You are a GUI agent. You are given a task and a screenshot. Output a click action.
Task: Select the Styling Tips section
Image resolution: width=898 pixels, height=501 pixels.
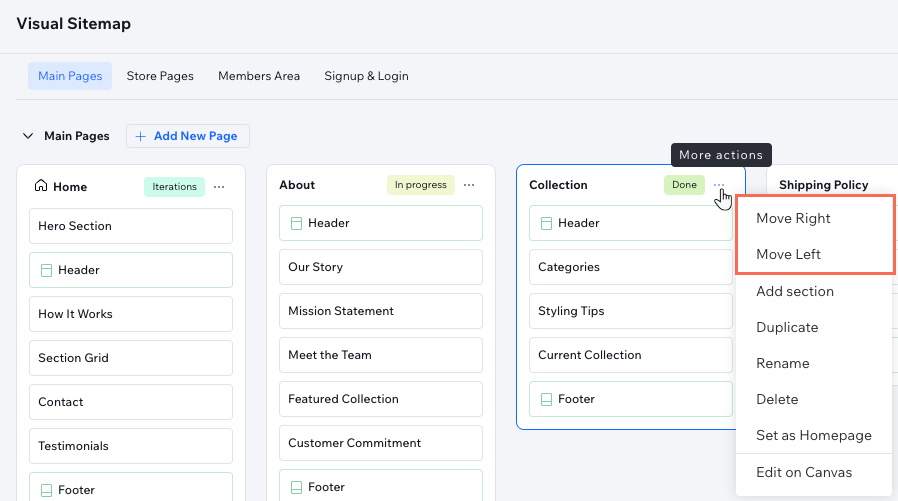tap(631, 311)
